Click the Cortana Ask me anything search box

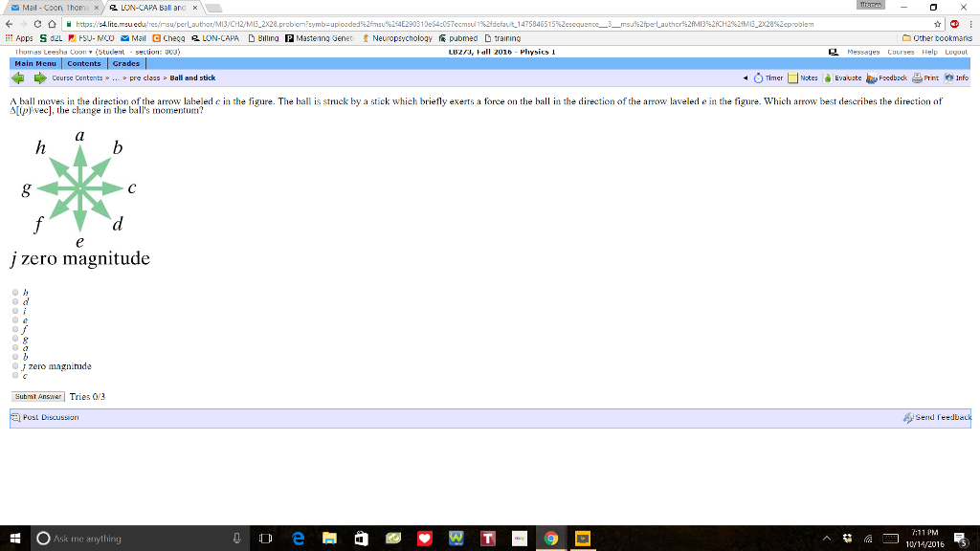pos(140,538)
